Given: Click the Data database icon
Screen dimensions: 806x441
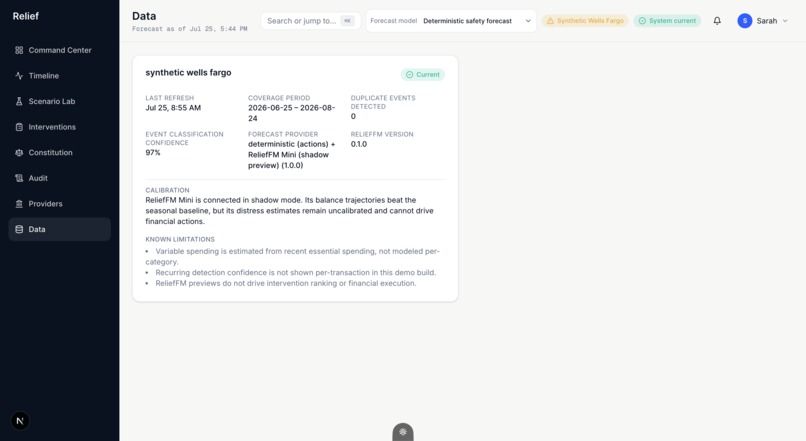Looking at the screenshot, I should click(19, 229).
